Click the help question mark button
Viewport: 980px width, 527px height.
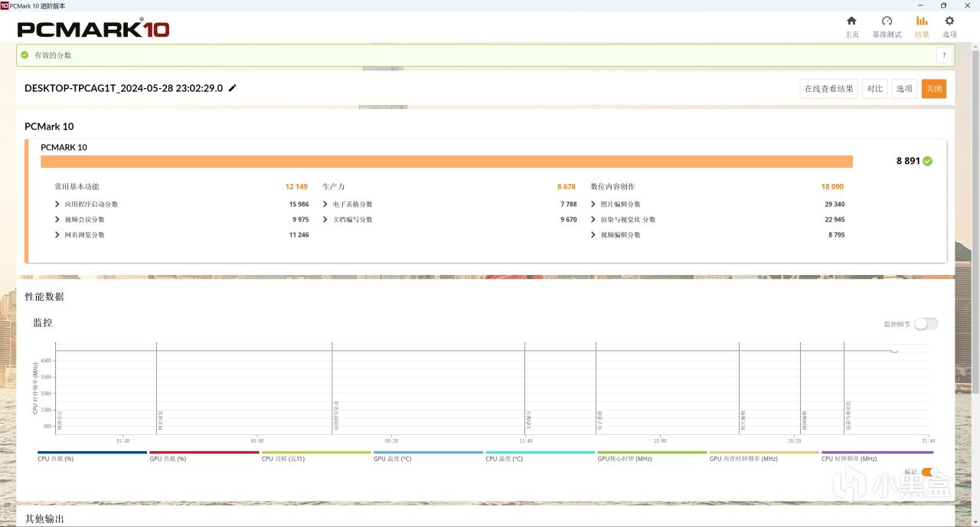[944, 55]
